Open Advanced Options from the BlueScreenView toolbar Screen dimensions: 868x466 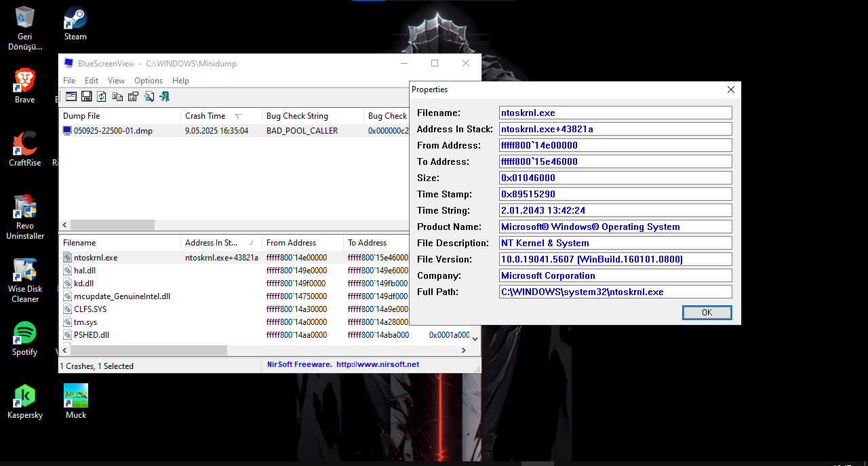point(71,97)
